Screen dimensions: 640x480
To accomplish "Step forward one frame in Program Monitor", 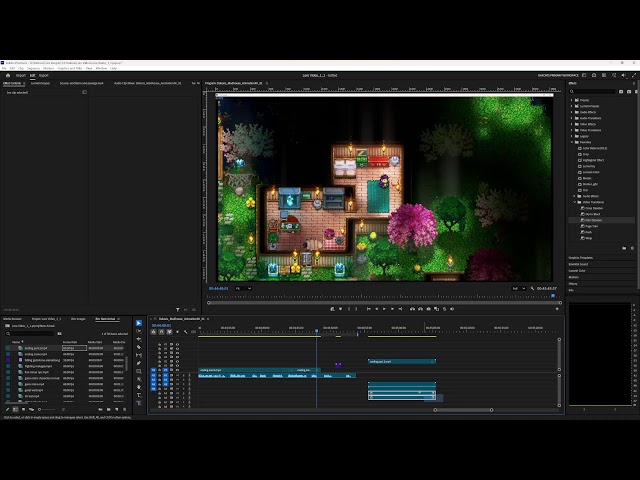I will point(392,309).
